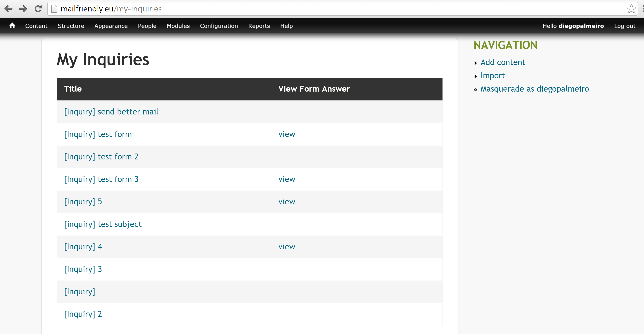The height and width of the screenshot is (334, 644).
Task: Go to the site home icon
Action: tap(12, 26)
